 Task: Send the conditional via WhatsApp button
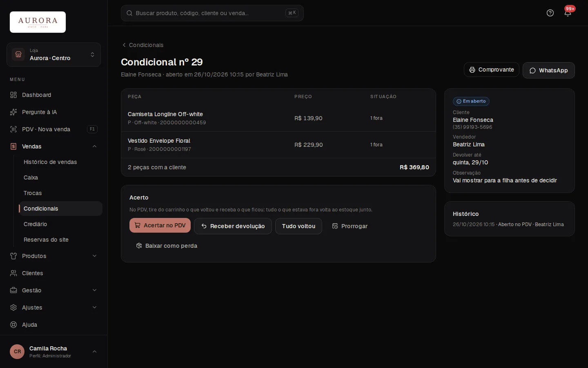pos(549,70)
